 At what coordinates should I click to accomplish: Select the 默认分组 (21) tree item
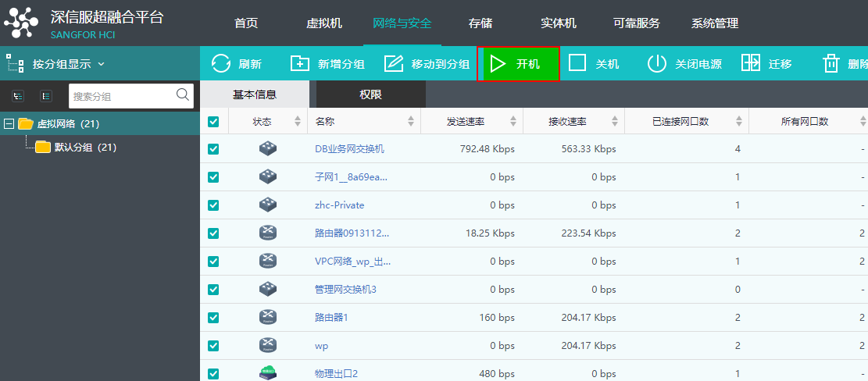click(85, 147)
